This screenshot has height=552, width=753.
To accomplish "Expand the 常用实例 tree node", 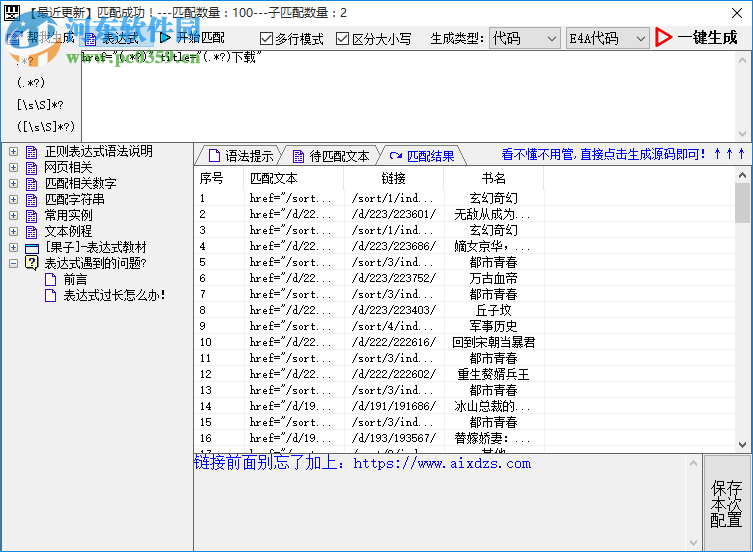I will coord(13,216).
